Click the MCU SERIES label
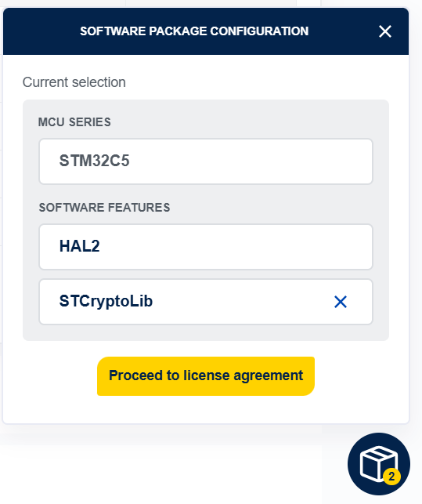Viewport: 422px width, 504px height. point(74,122)
